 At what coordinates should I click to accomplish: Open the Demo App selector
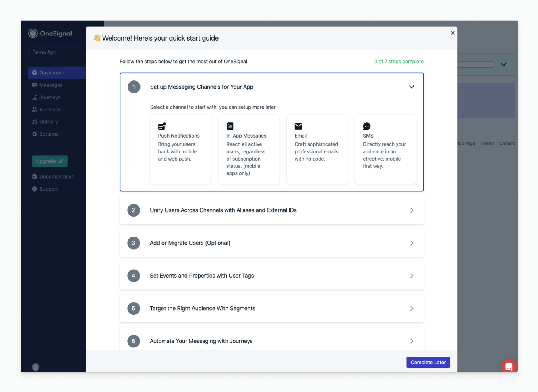click(x=57, y=52)
